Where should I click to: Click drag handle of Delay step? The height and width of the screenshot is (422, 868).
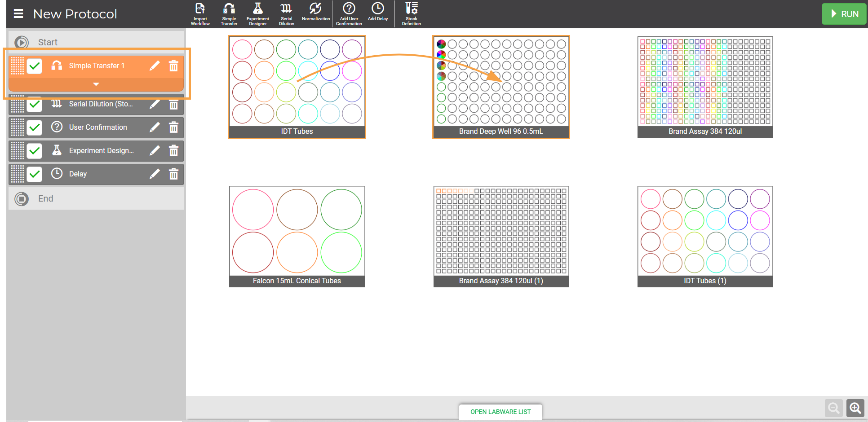[x=17, y=174]
